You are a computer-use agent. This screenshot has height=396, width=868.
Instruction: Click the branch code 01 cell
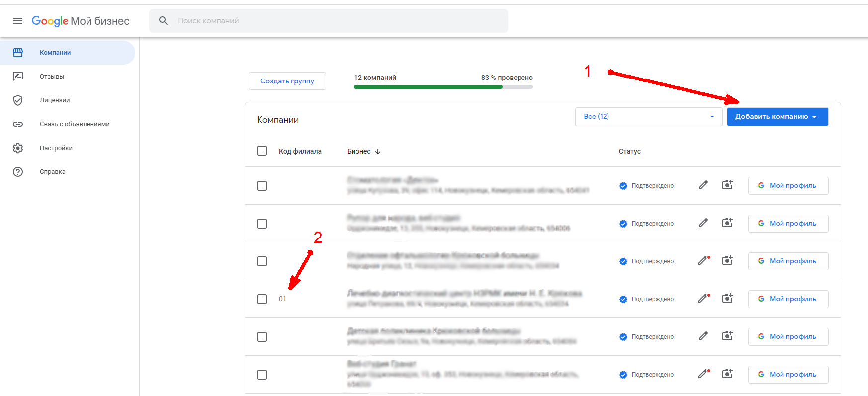click(282, 299)
